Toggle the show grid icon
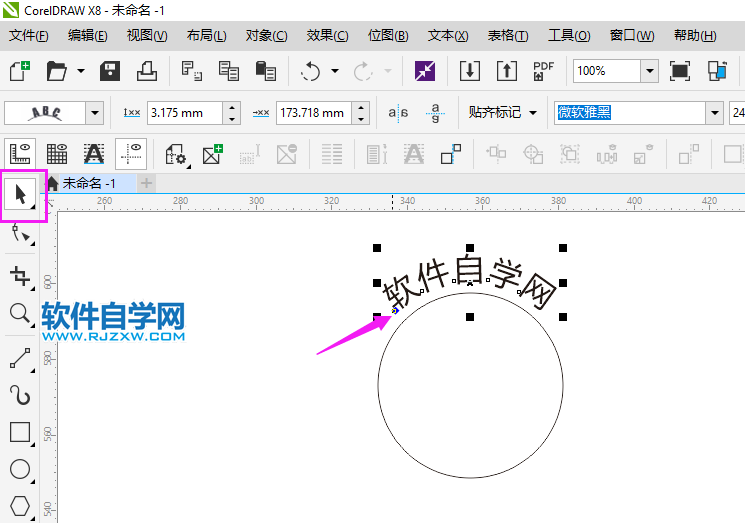 point(57,154)
